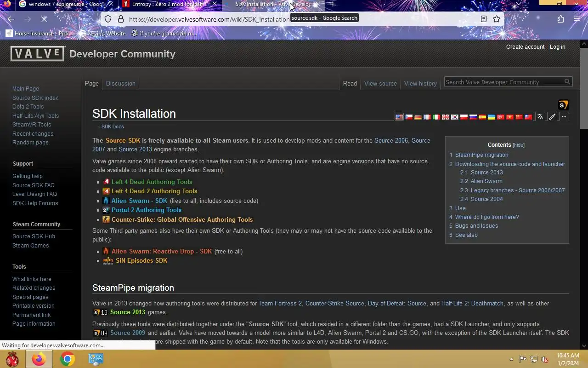Image resolution: width=588 pixels, height=368 pixels.
Task: Select the Spanish flag language icon
Action: [482, 117]
